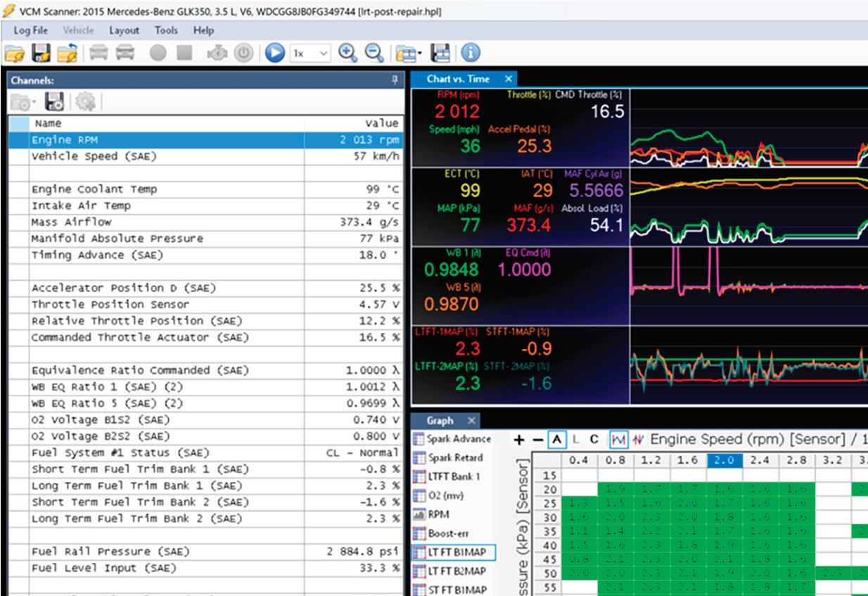Click the plus button in Graph toolbar
The image size is (868, 596).
(x=520, y=440)
